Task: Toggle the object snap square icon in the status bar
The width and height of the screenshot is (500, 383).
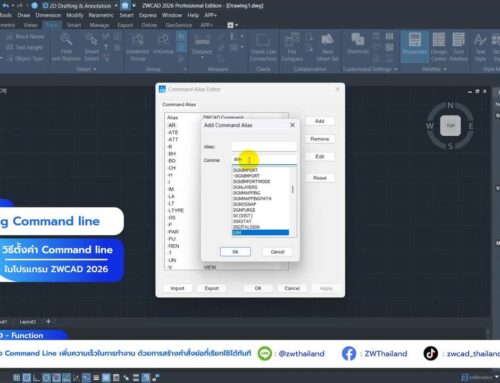Action: click(x=56, y=378)
